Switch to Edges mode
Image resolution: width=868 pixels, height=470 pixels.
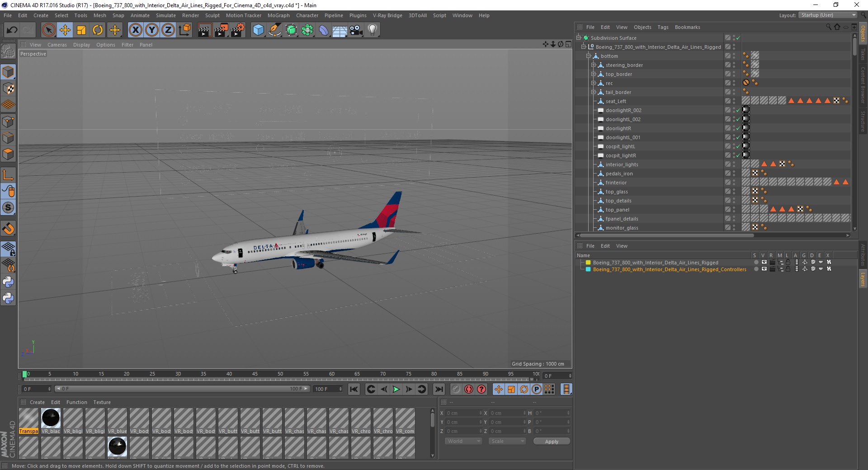[8, 137]
